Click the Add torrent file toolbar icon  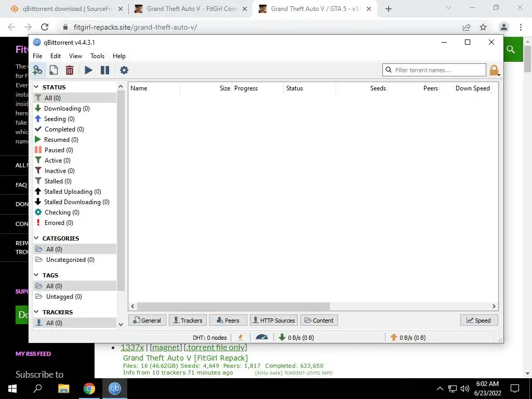[x=54, y=70]
